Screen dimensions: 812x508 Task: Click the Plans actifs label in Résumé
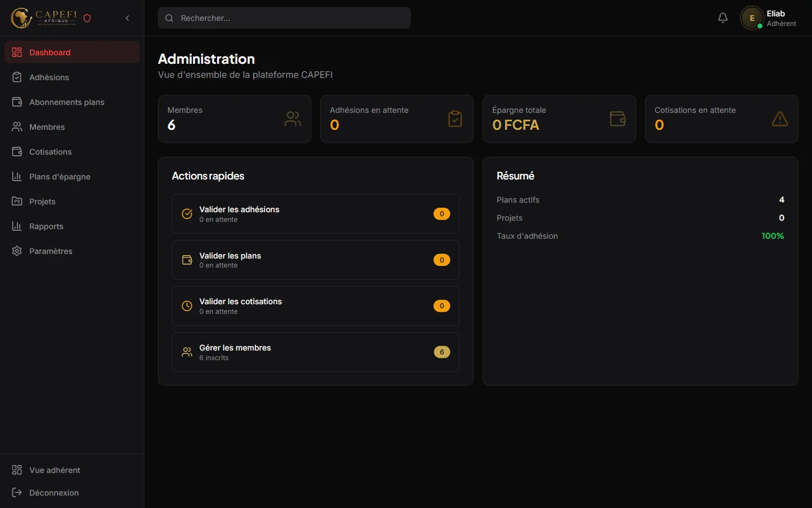[518, 200]
